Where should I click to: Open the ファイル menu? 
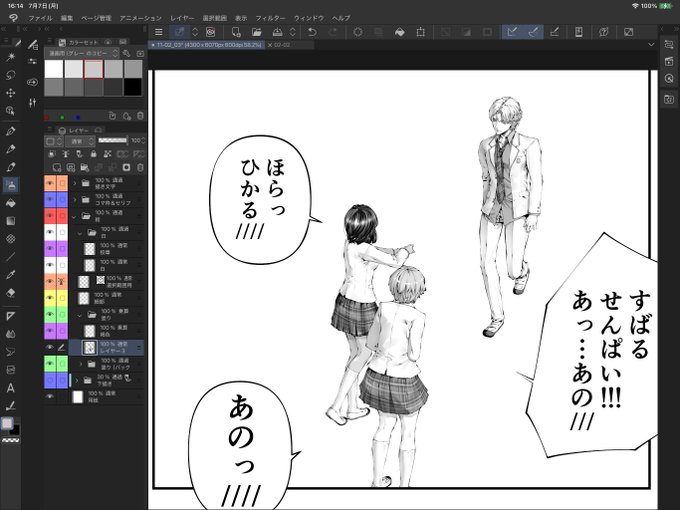[x=40, y=18]
